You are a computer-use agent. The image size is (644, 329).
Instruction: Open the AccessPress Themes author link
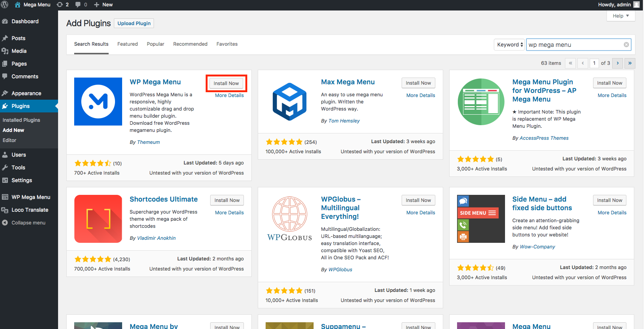click(544, 138)
